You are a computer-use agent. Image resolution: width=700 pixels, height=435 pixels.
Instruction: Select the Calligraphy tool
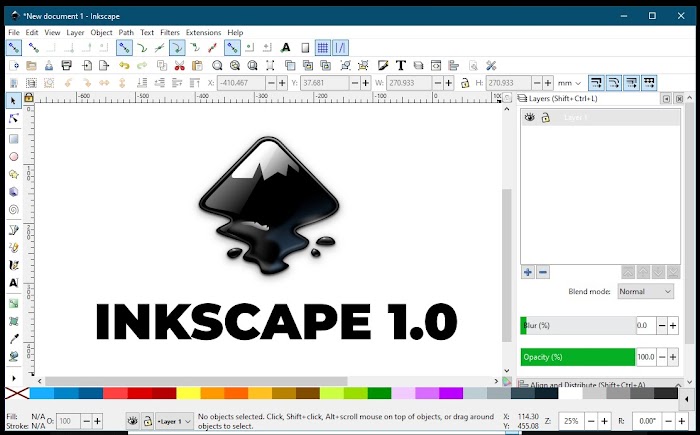click(x=13, y=265)
